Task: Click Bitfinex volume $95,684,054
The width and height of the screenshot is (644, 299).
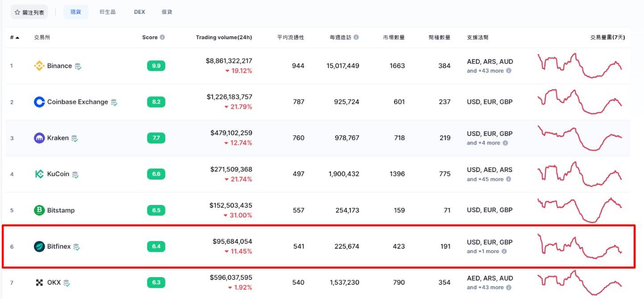Action: click(x=232, y=242)
